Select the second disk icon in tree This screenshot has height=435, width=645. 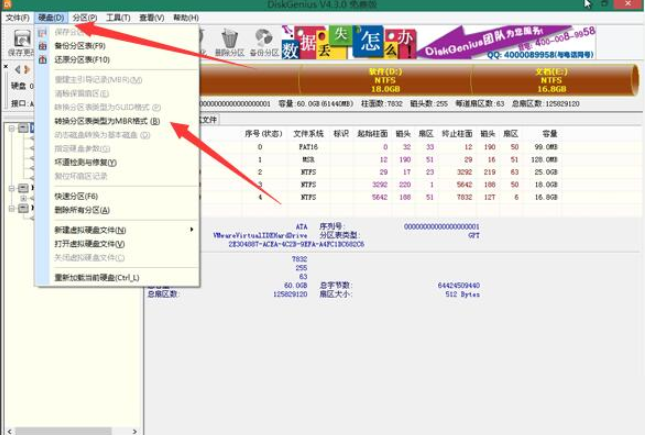click(x=23, y=188)
